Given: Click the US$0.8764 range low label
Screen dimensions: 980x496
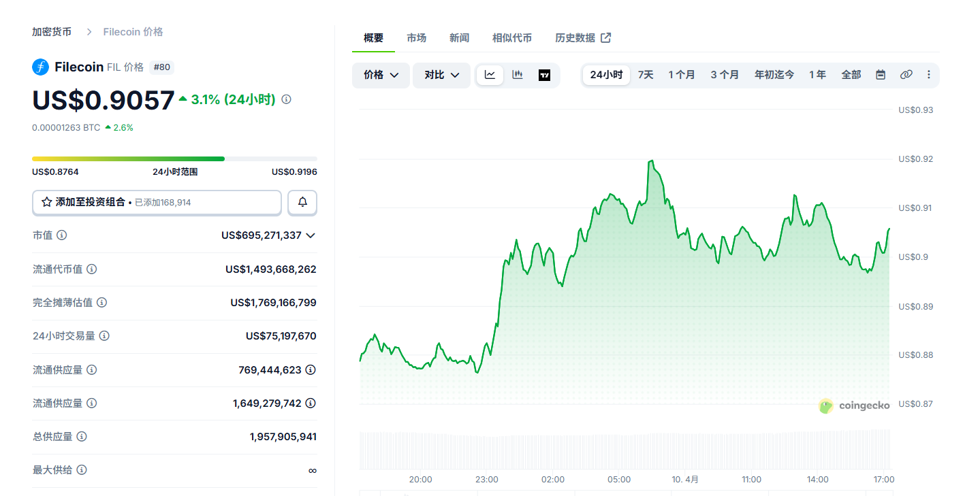Looking at the screenshot, I should click(x=55, y=172).
